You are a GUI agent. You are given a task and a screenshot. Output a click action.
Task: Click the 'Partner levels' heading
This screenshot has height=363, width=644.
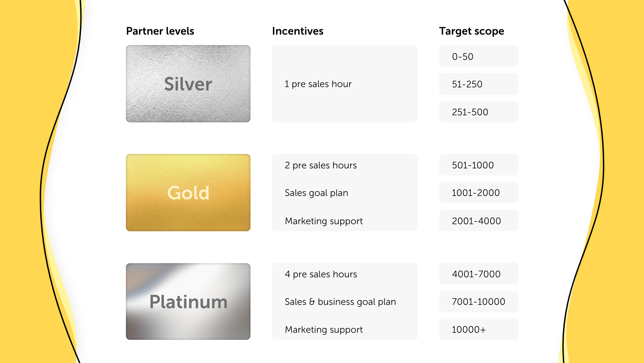(160, 31)
